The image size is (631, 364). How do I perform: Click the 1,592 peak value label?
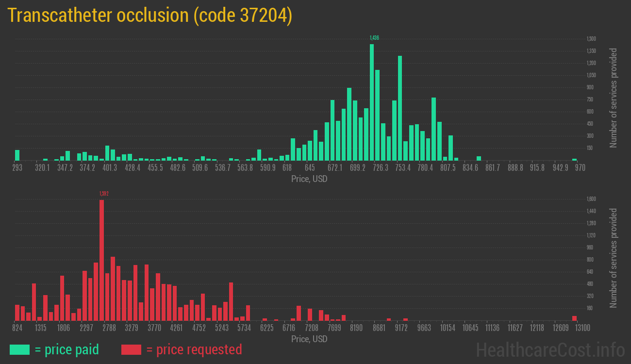tap(104, 194)
